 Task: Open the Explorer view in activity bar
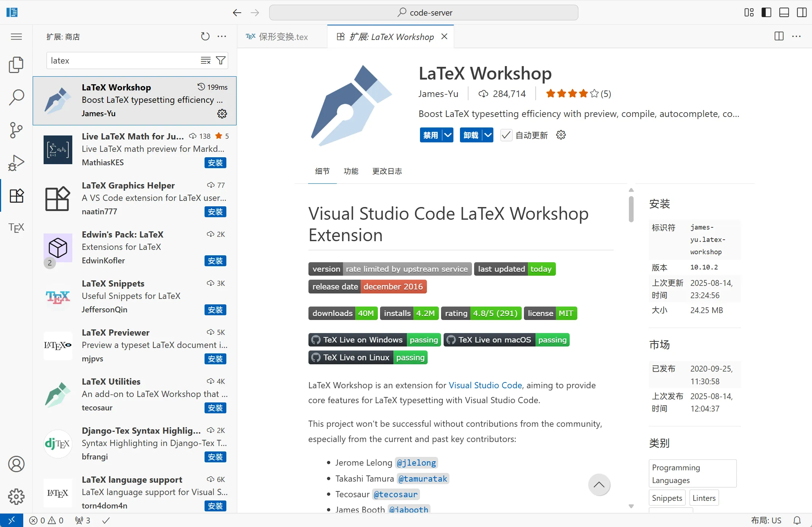click(x=16, y=65)
